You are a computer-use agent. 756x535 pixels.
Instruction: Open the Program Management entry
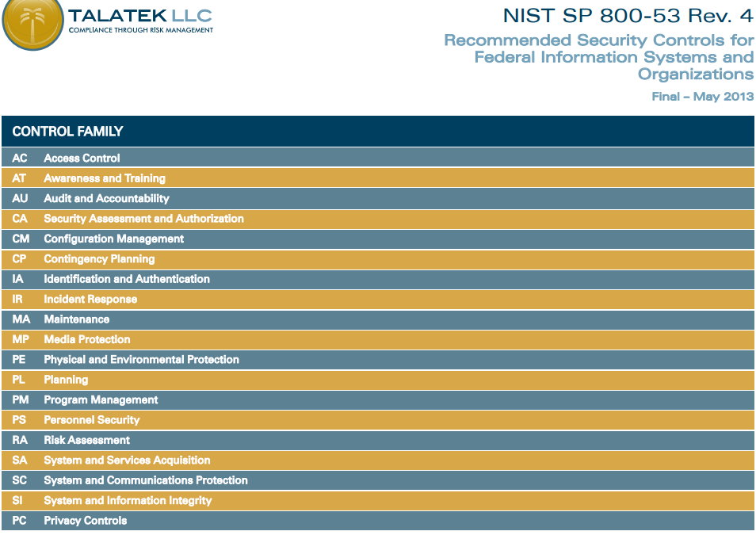pyautogui.click(x=101, y=400)
